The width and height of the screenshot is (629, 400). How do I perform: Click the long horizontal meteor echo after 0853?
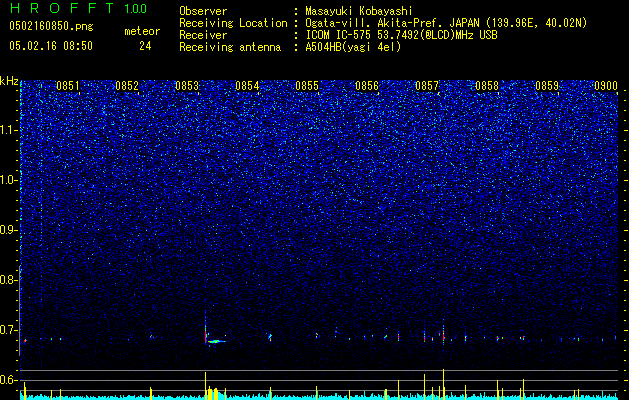[217, 341]
